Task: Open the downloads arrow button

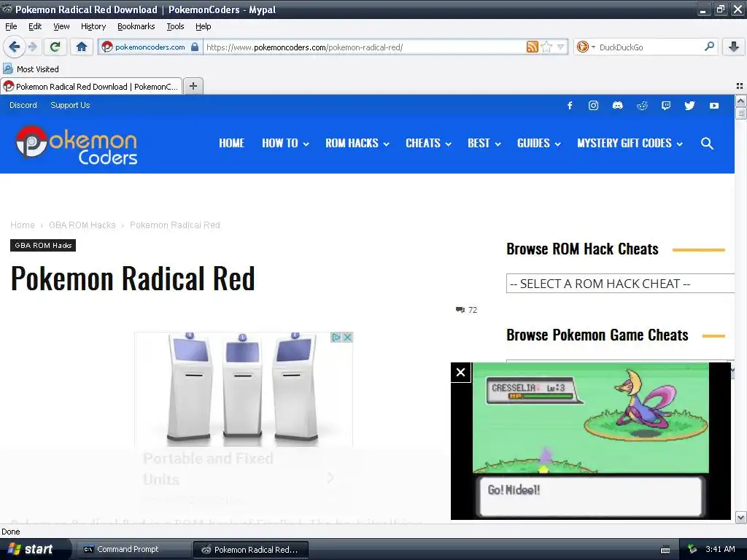Action: (x=734, y=47)
